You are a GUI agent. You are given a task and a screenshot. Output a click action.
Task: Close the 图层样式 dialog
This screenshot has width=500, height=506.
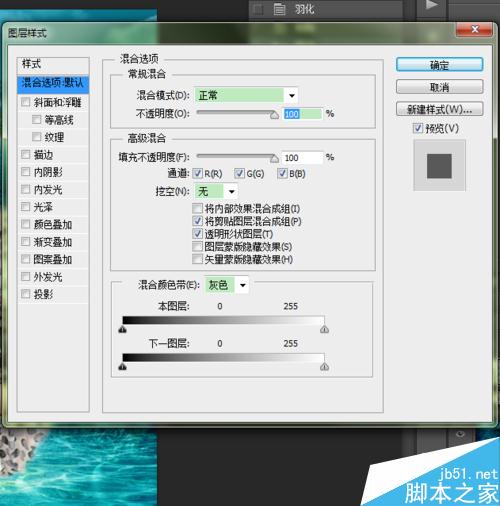474,30
